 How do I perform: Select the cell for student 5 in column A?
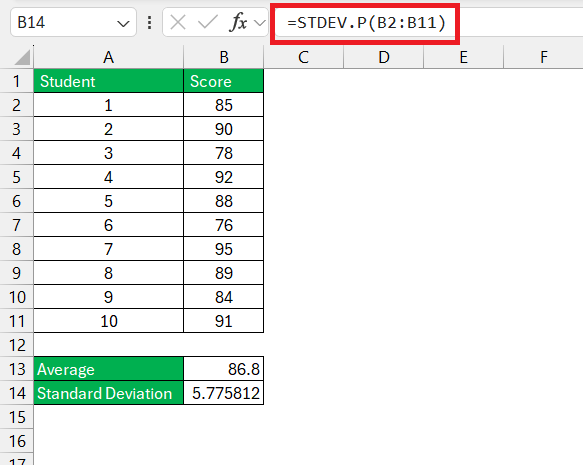(x=109, y=201)
